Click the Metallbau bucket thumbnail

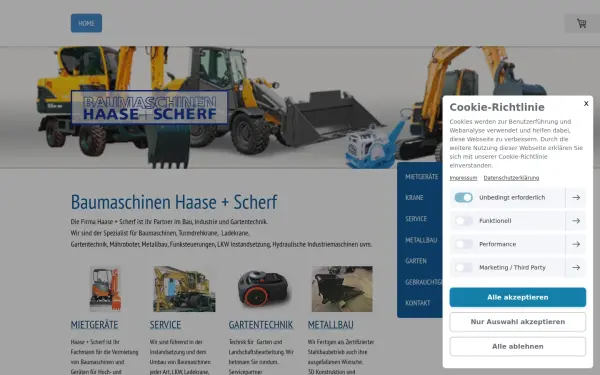pyautogui.click(x=342, y=289)
